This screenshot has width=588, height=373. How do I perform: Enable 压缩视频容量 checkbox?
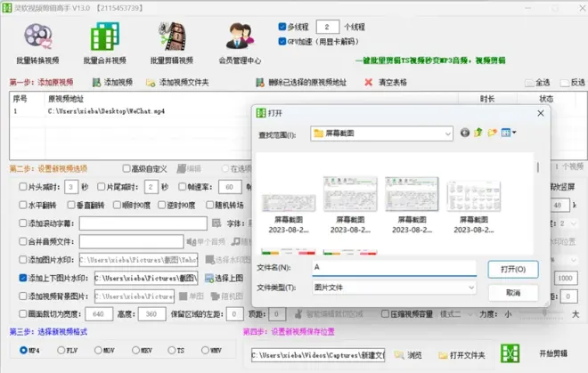385,313
